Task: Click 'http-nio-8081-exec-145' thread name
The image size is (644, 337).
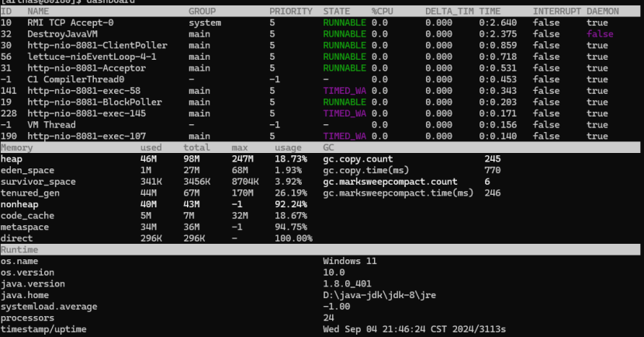Action: [x=87, y=113]
